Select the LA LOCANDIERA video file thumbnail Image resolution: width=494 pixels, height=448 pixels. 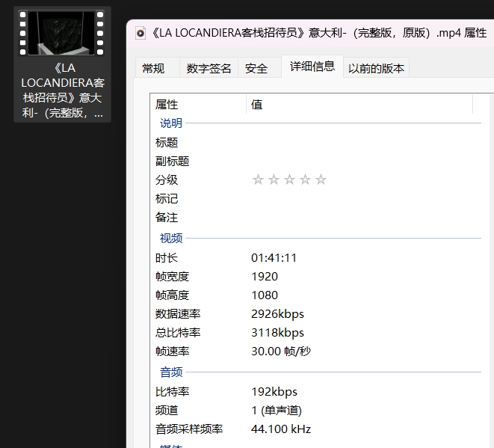62,33
